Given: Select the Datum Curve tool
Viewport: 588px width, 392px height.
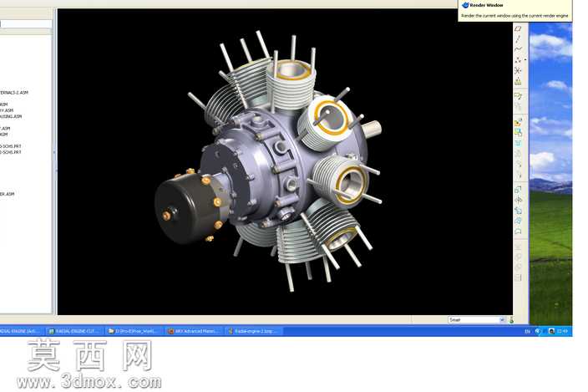Looking at the screenshot, I should 518,49.
